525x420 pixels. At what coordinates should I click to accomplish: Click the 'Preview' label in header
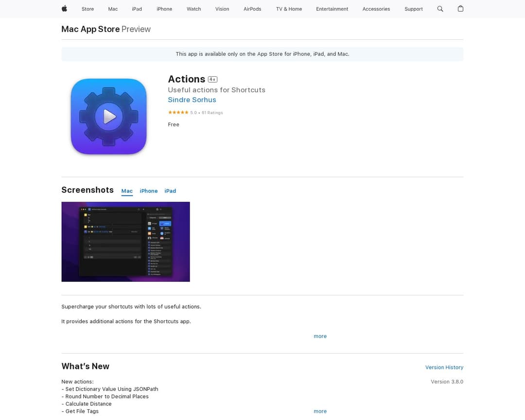[136, 29]
